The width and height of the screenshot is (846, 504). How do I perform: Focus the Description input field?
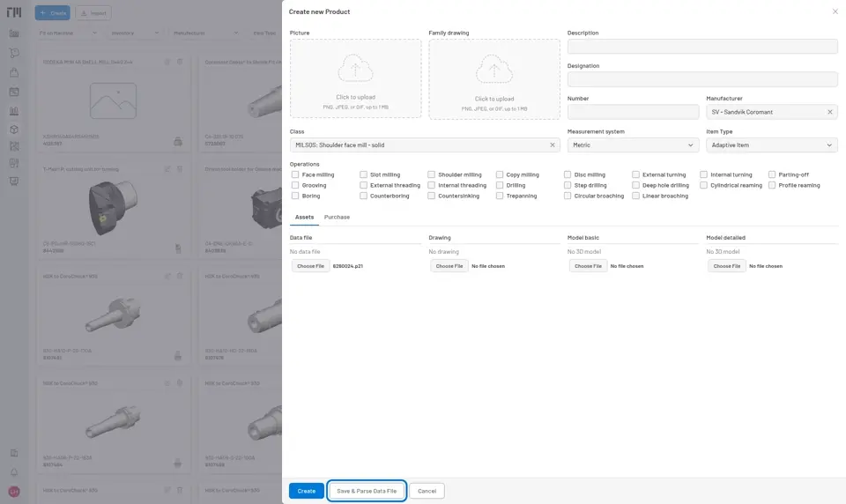pyautogui.click(x=702, y=47)
